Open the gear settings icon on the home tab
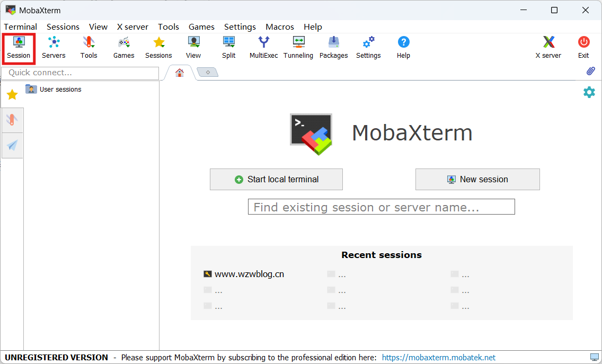Screen dimensions: 602x364 (x=589, y=92)
